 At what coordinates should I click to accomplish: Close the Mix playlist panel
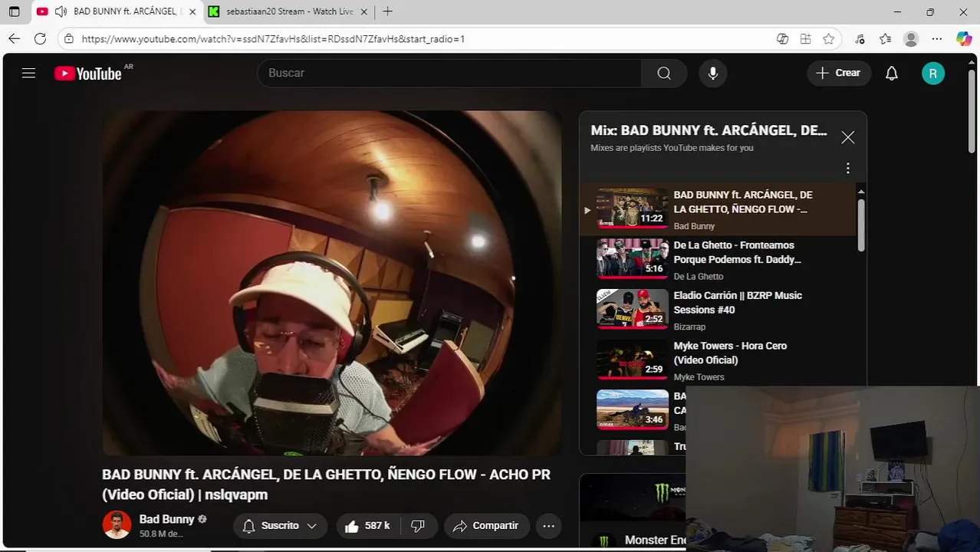coord(847,137)
